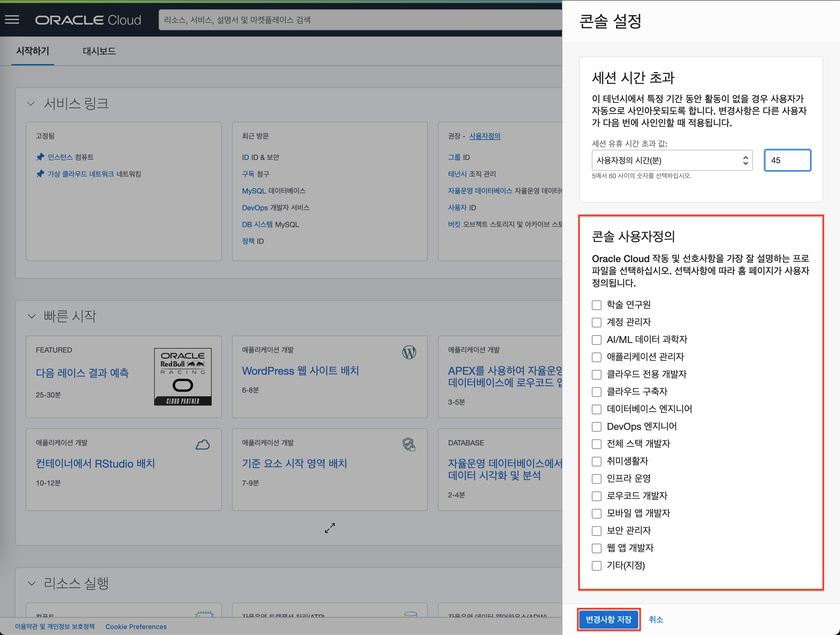The image size is (840, 635).
Task: Open 이용약관 및 개인정보 보호정책 footer link
Action: (55, 626)
